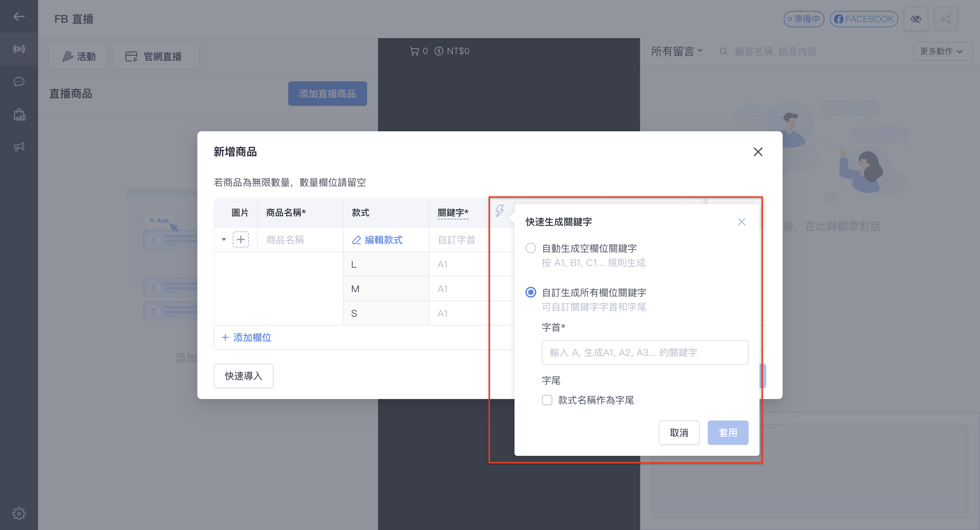Click the 準備中 status badge

coord(804,19)
